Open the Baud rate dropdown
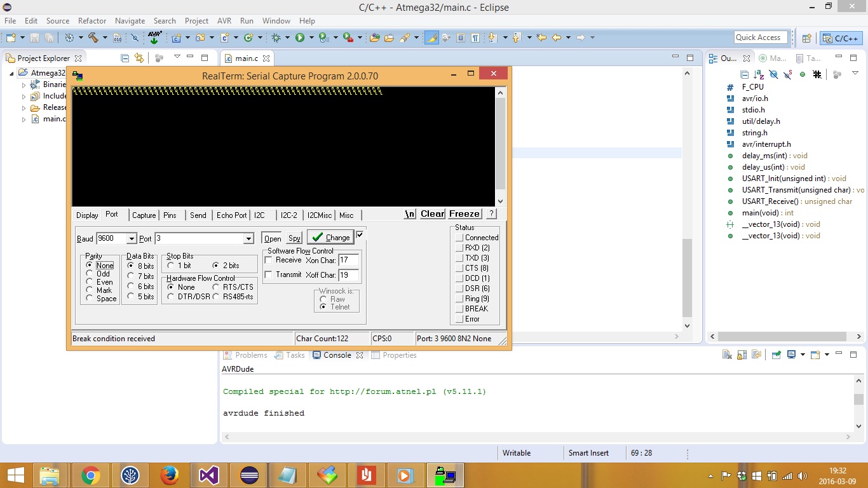Image resolution: width=868 pixels, height=488 pixels. coord(132,239)
